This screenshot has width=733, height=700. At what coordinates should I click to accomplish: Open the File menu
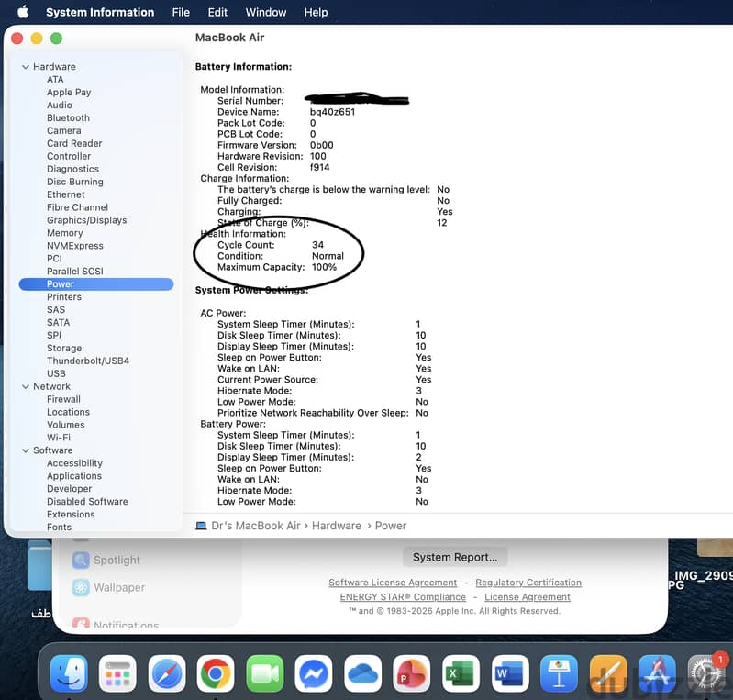click(x=181, y=12)
